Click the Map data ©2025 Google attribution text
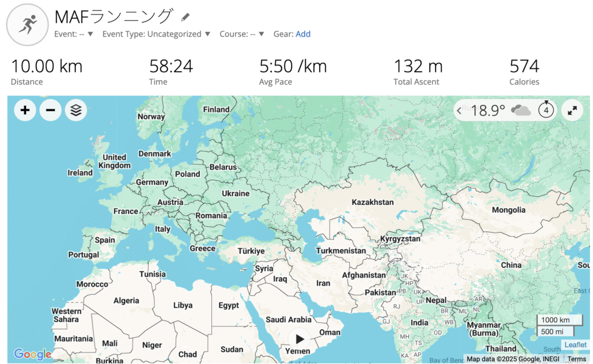 click(513, 359)
